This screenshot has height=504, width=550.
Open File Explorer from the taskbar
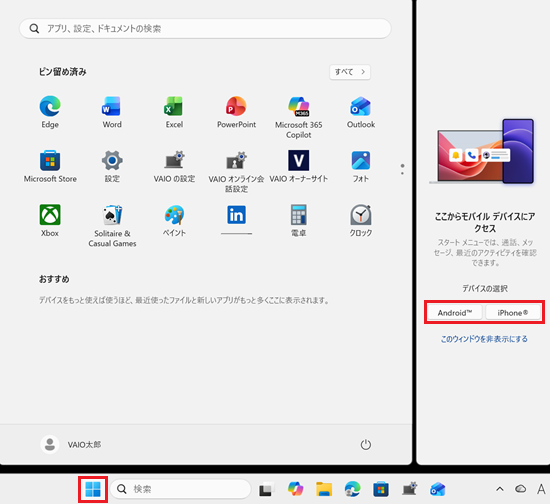point(324,489)
